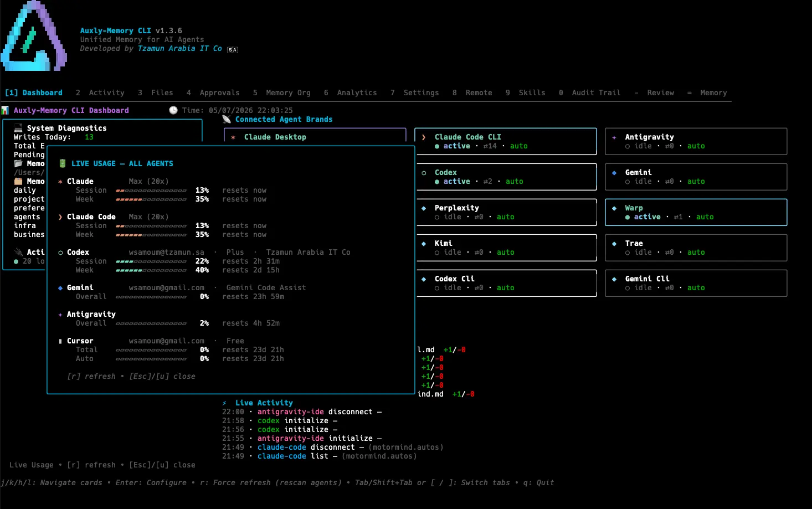
Task: Open the Audit Trail tab
Action: coord(590,93)
